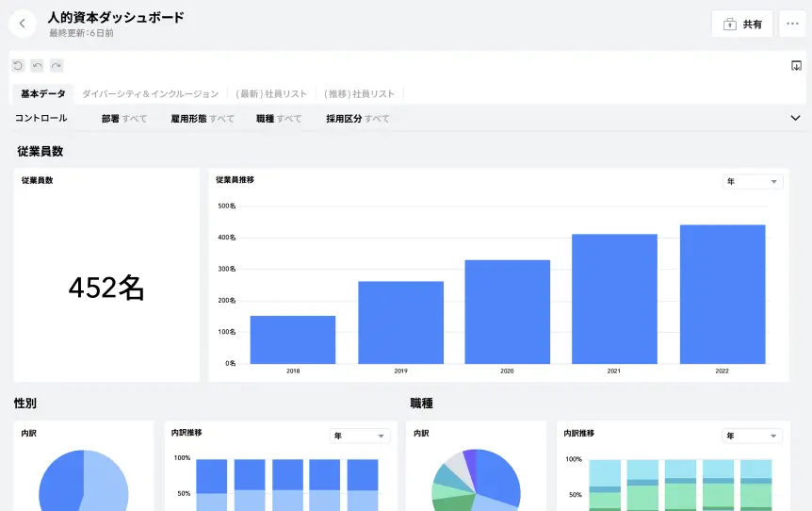812x511 pixels.
Task: Click the 2020 bar in 従業員推移
Action: tap(508, 312)
